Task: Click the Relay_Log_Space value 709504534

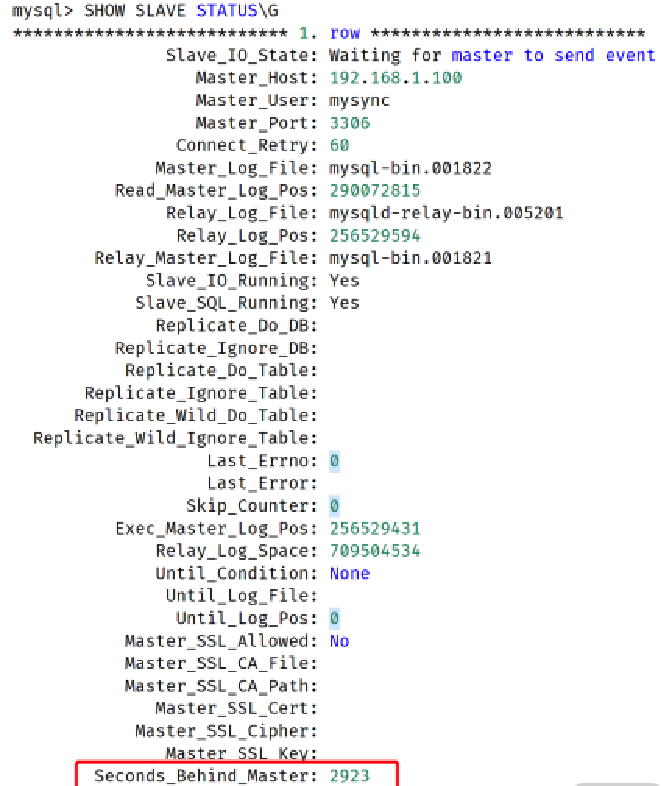Action: point(375,551)
